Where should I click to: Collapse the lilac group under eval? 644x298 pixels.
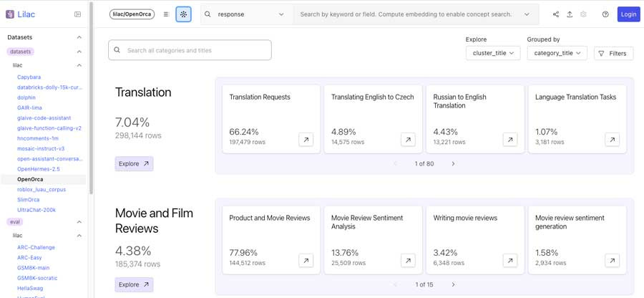coord(79,236)
